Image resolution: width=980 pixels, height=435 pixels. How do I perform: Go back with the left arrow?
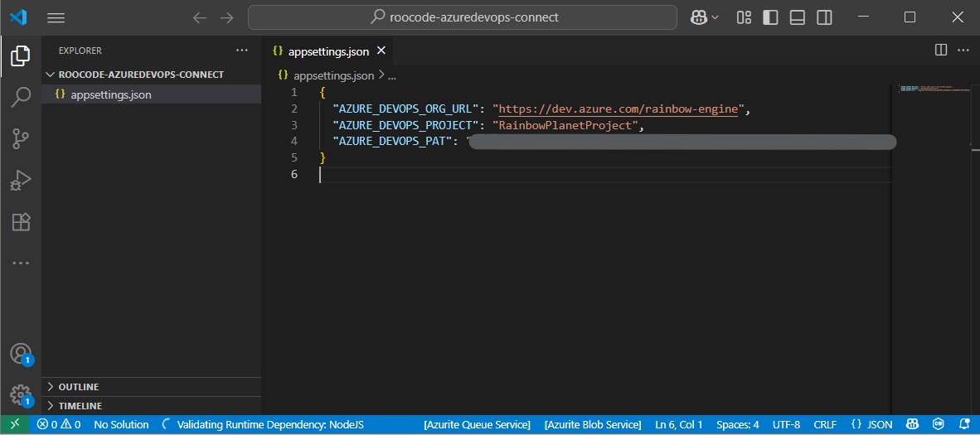(x=199, y=17)
